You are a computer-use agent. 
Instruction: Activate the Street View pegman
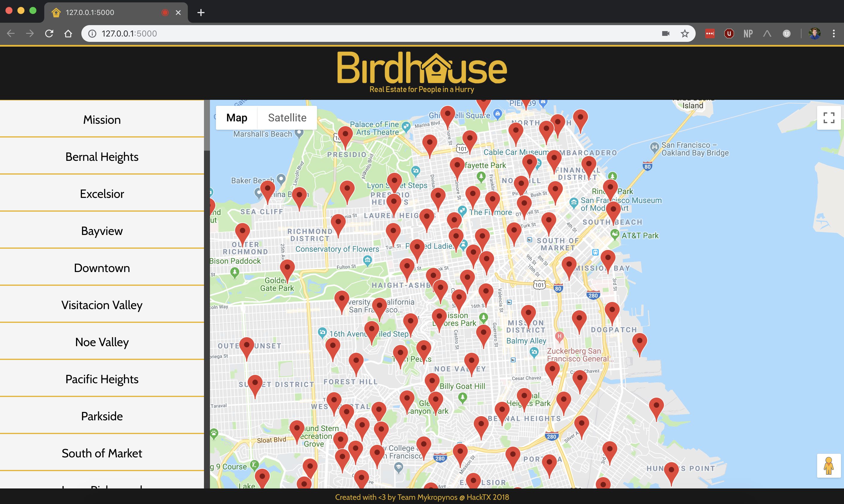click(829, 466)
